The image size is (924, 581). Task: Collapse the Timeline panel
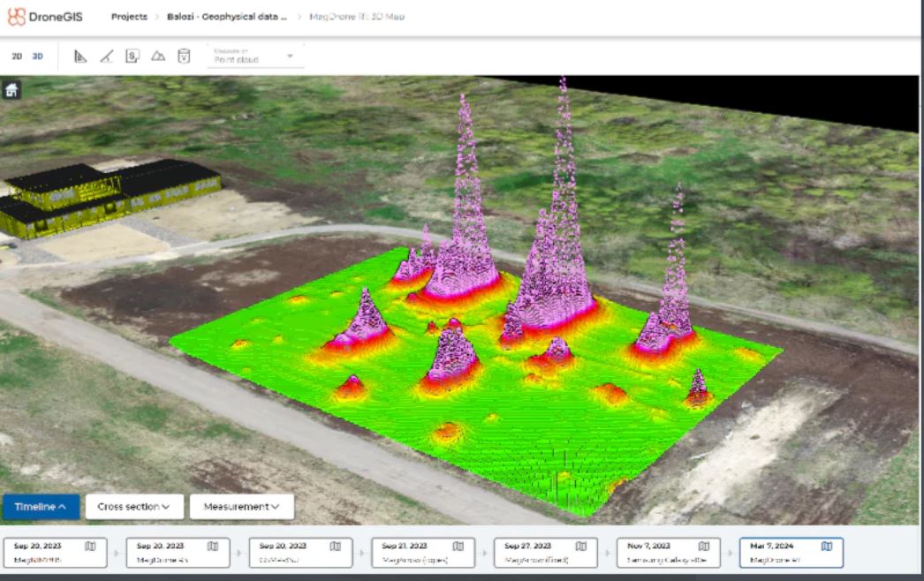click(x=41, y=507)
